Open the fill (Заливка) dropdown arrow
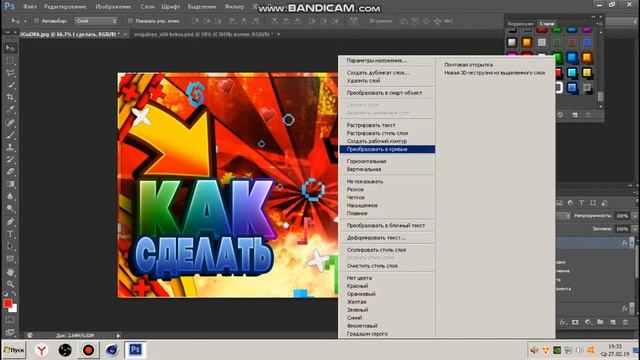Screen dimensions: 640x360 (x=635, y=229)
